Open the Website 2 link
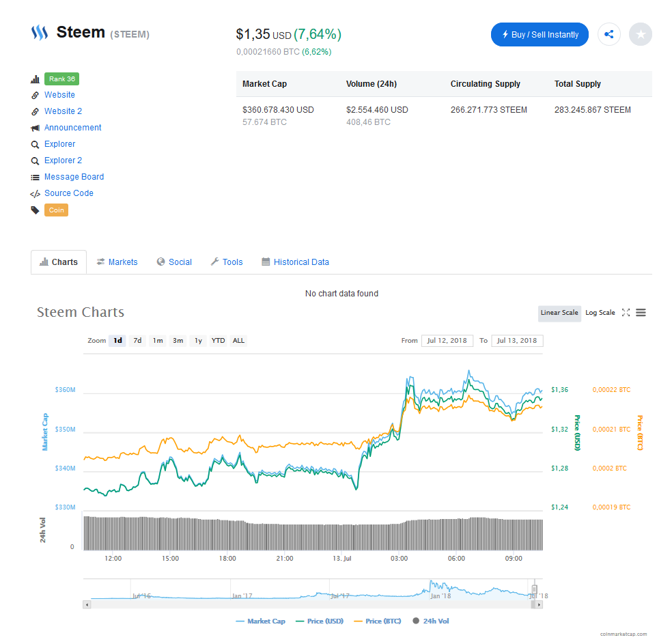This screenshot has height=644, width=672. click(x=63, y=111)
